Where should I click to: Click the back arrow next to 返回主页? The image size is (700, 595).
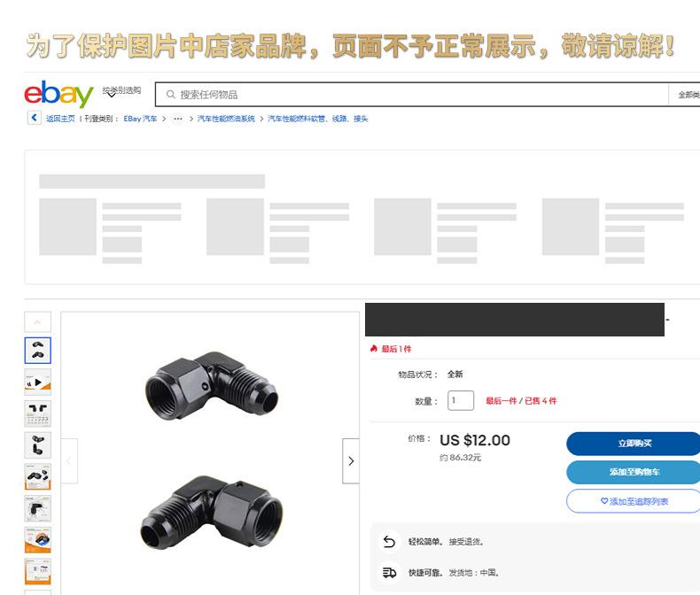pyautogui.click(x=34, y=118)
